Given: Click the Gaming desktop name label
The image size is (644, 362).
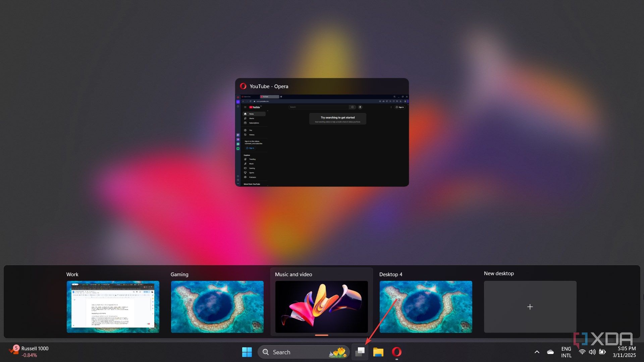Looking at the screenshot, I should coord(179,274).
